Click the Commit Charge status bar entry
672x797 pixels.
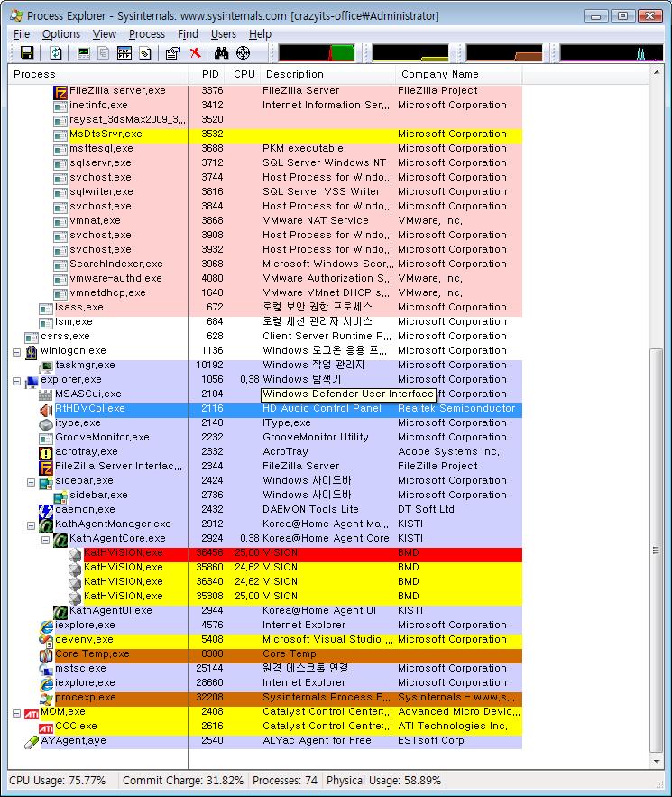click(183, 781)
